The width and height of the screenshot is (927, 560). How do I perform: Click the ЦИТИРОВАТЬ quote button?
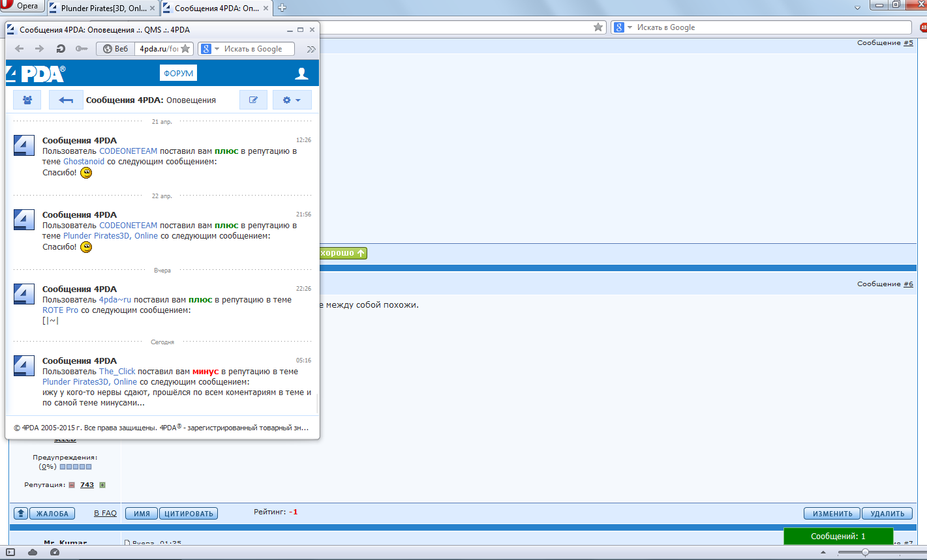coord(189,514)
